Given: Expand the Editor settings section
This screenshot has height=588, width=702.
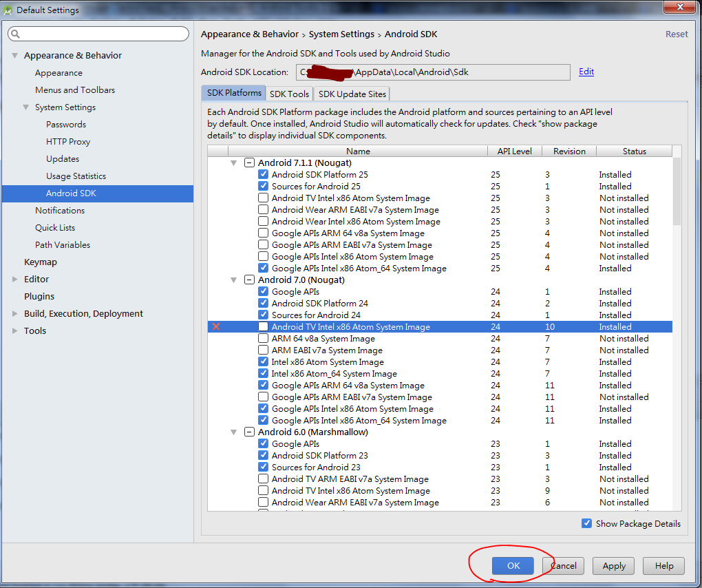Looking at the screenshot, I should tap(14, 279).
